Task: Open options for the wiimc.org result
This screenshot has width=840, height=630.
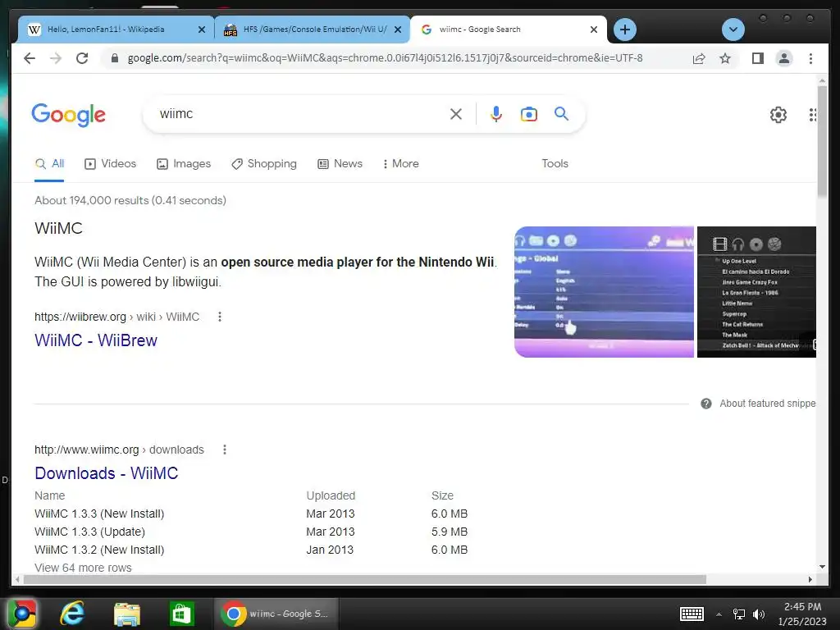Action: (x=225, y=450)
